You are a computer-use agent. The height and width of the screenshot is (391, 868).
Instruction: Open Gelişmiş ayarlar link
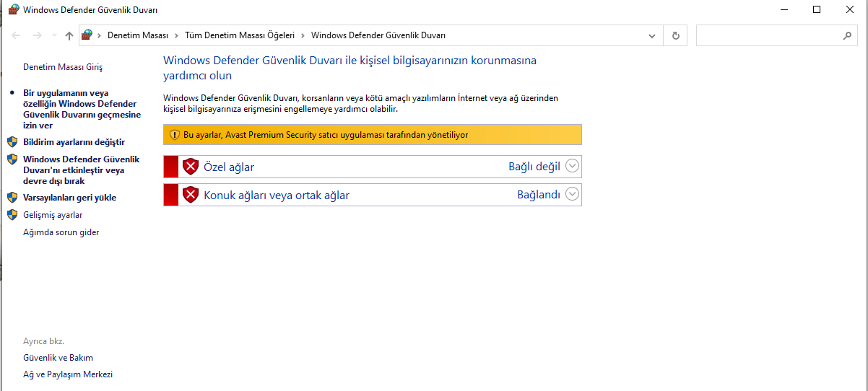(x=53, y=215)
